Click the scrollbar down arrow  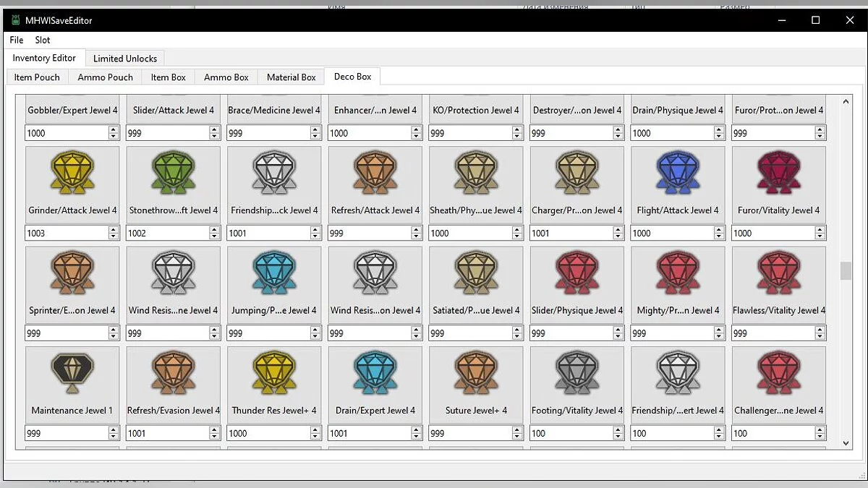pyautogui.click(x=846, y=443)
